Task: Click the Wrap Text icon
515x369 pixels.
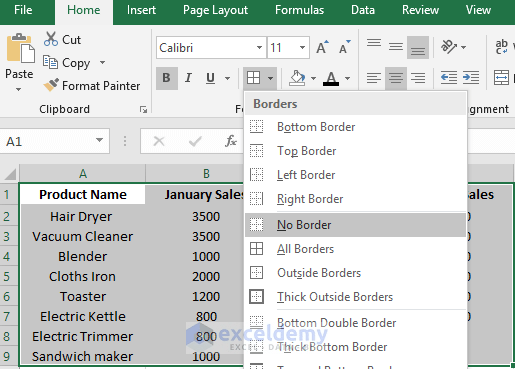Action: [502, 47]
